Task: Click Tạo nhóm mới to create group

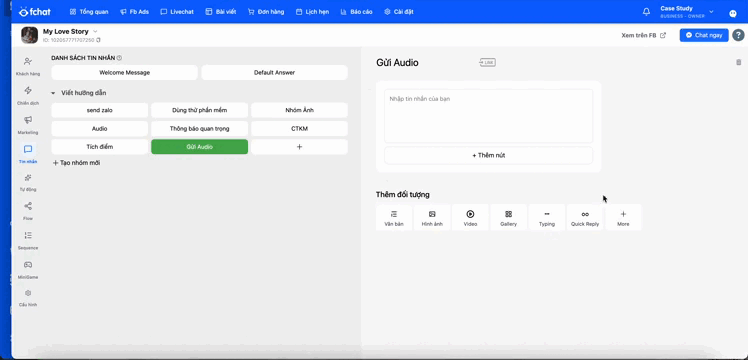Action: [76, 163]
